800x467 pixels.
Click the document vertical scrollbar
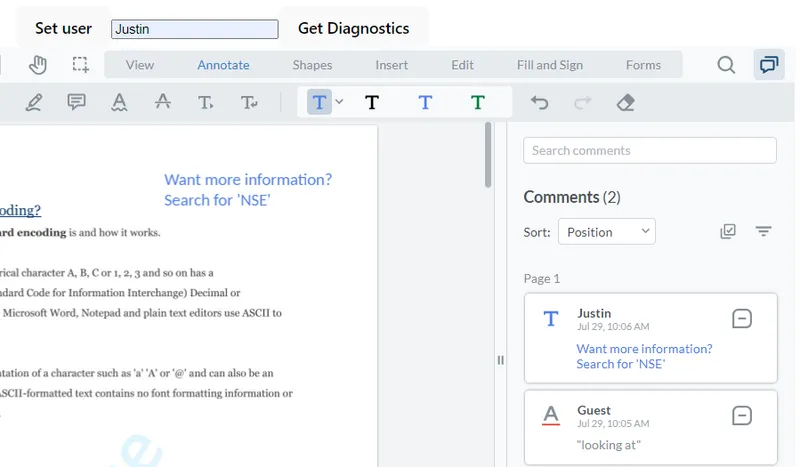tap(488, 155)
